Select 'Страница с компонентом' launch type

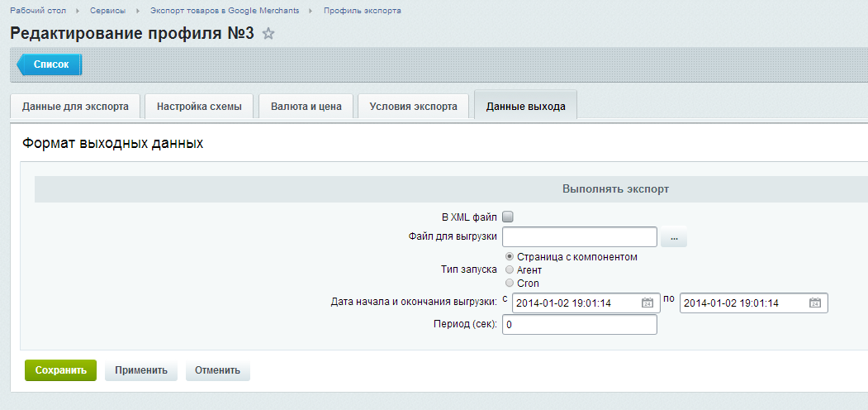[x=510, y=257]
